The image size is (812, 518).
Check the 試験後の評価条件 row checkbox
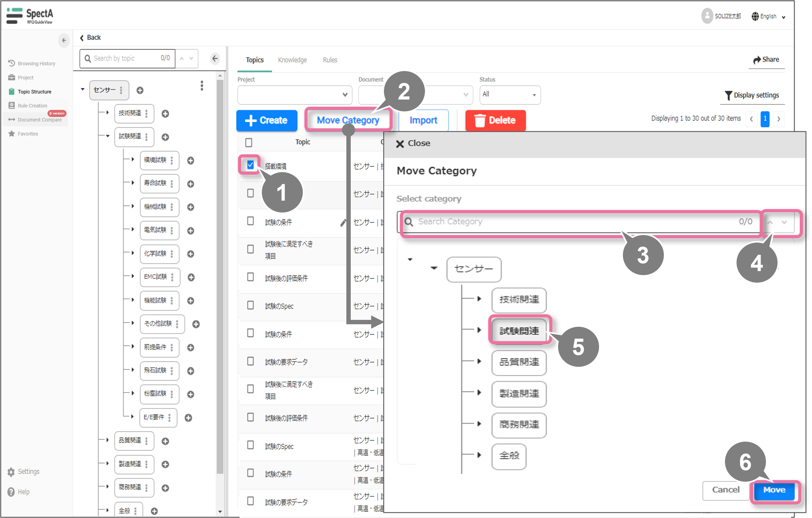[250, 277]
